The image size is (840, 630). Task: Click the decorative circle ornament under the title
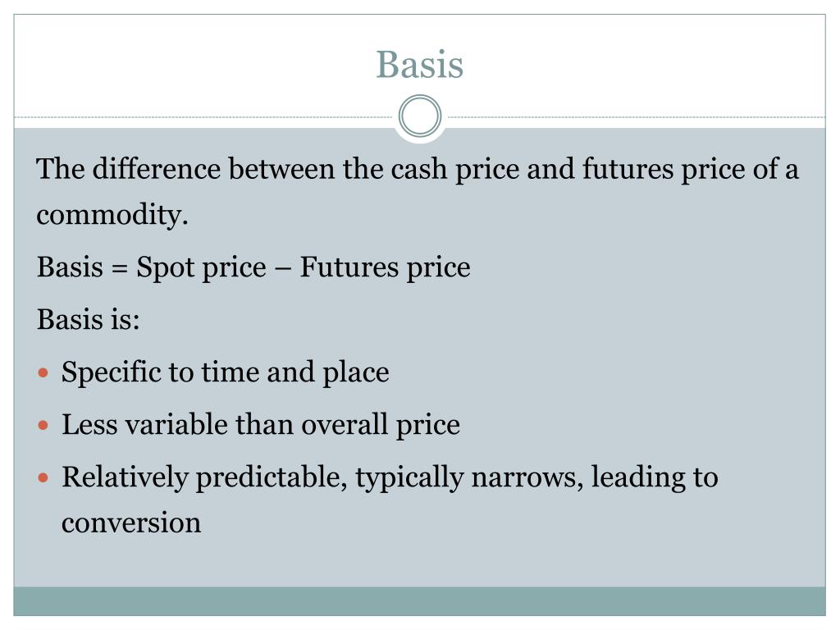coord(420,116)
